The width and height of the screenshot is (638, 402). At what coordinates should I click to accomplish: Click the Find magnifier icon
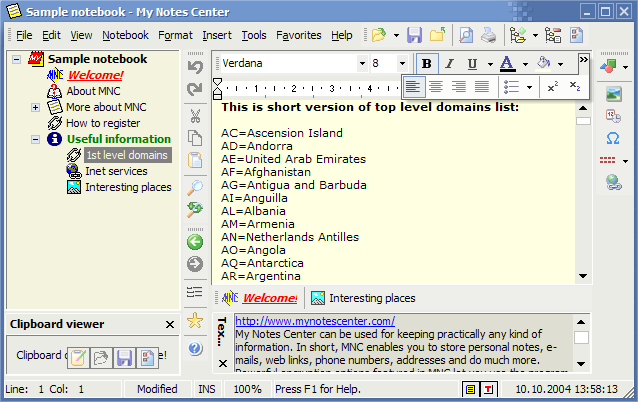point(195,186)
